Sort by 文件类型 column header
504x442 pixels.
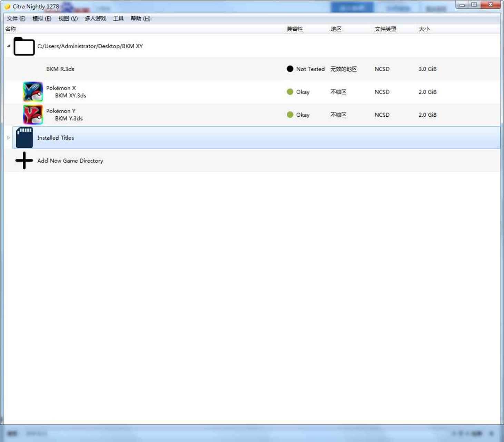(x=385, y=29)
